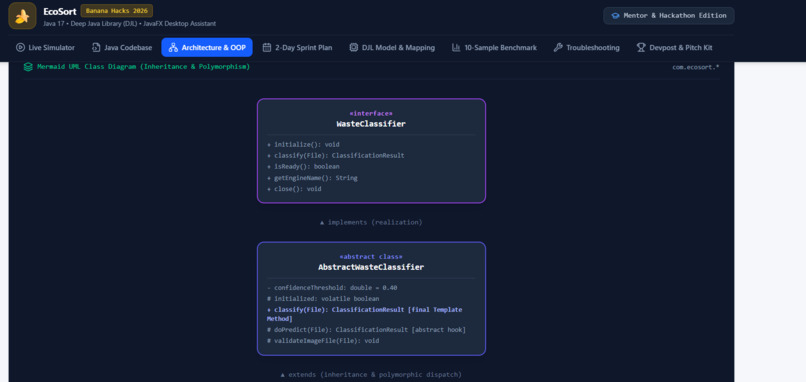This screenshot has width=806, height=382.
Task: Click the 2-Day Sprint Plan calendar icon
Action: tap(267, 47)
